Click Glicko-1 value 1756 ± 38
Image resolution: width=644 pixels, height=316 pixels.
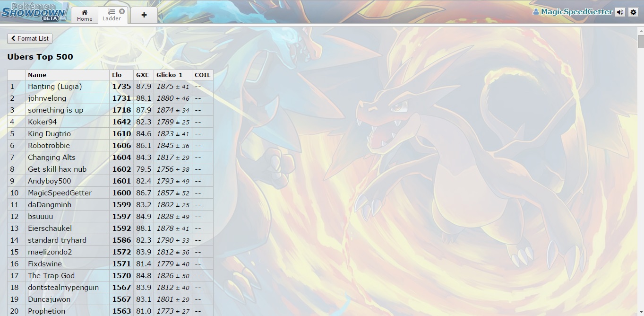coord(173,169)
